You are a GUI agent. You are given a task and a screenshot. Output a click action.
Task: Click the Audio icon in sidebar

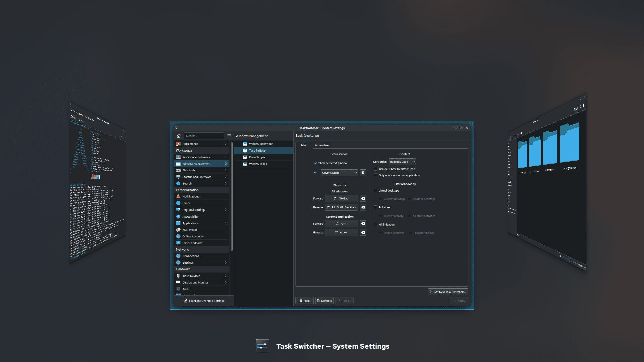coord(178,289)
